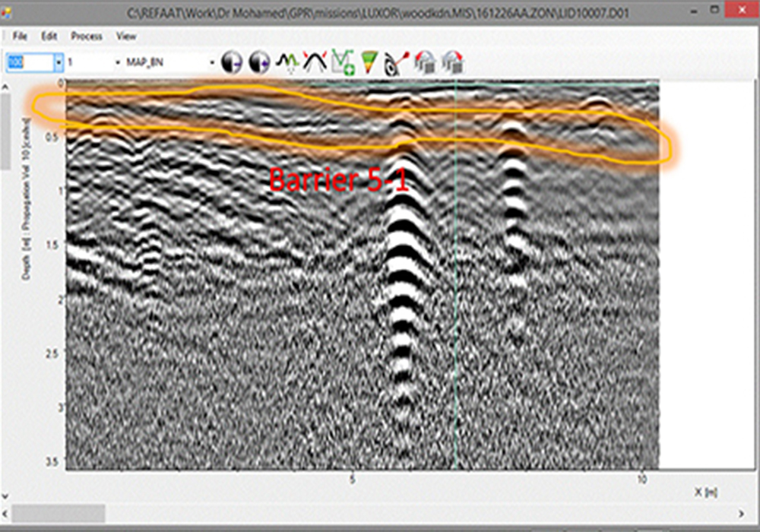Image resolution: width=760 pixels, height=532 pixels.
Task: Open the dropdown arrow of the 100 combo box
Action: [58, 62]
